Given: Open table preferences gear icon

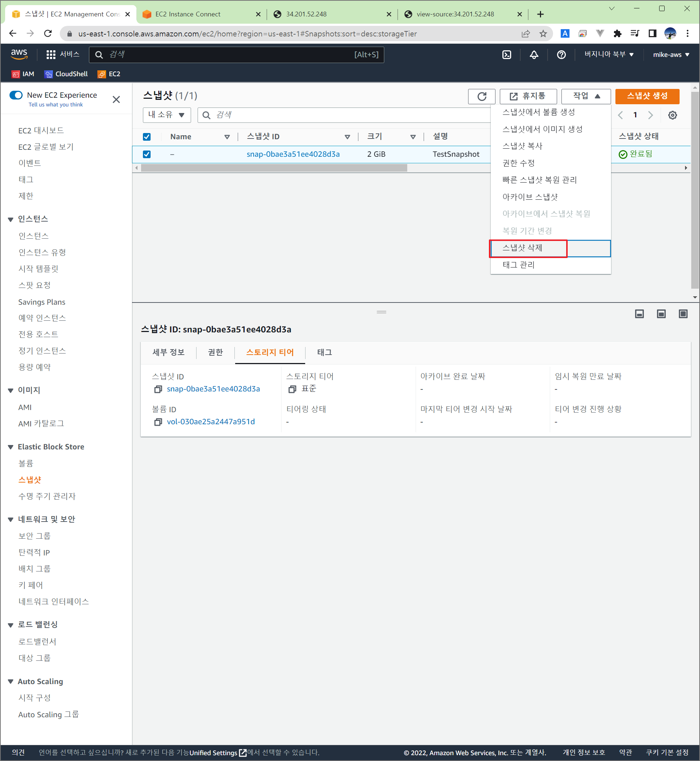Looking at the screenshot, I should pyautogui.click(x=672, y=115).
